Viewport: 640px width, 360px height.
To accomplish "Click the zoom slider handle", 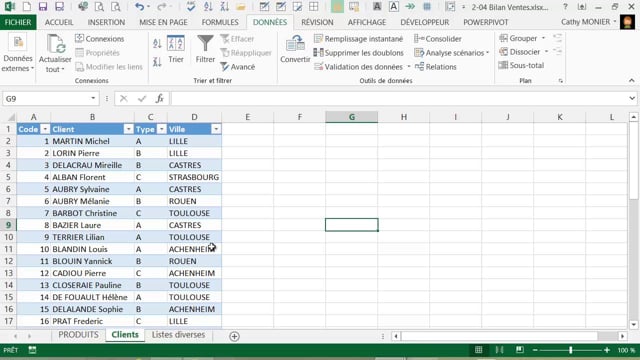I will pyautogui.click(x=571, y=350).
